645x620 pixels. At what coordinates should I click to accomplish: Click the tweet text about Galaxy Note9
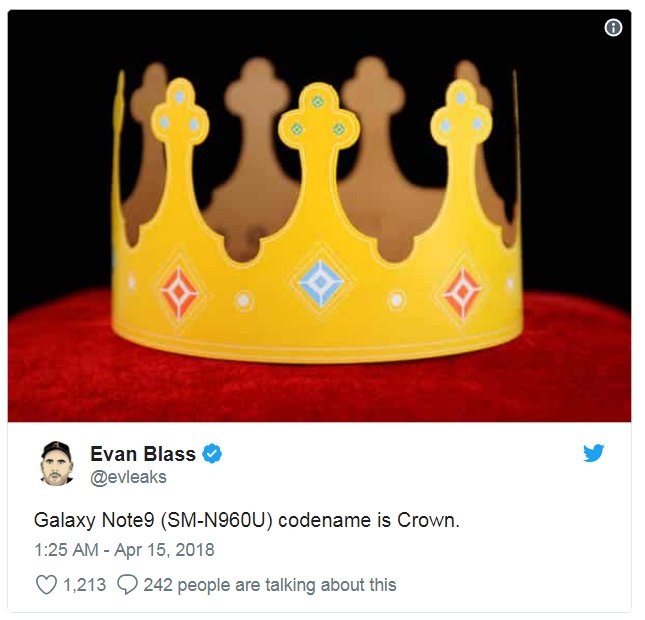(x=246, y=521)
